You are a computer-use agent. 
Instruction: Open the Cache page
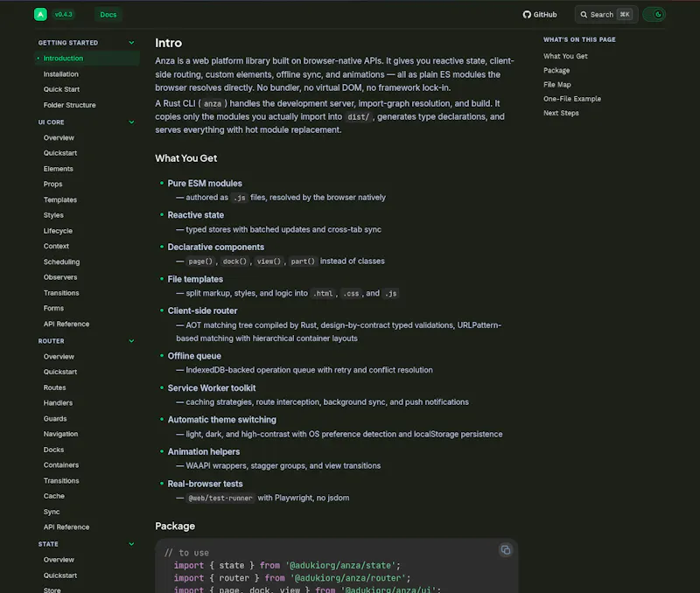coord(53,496)
